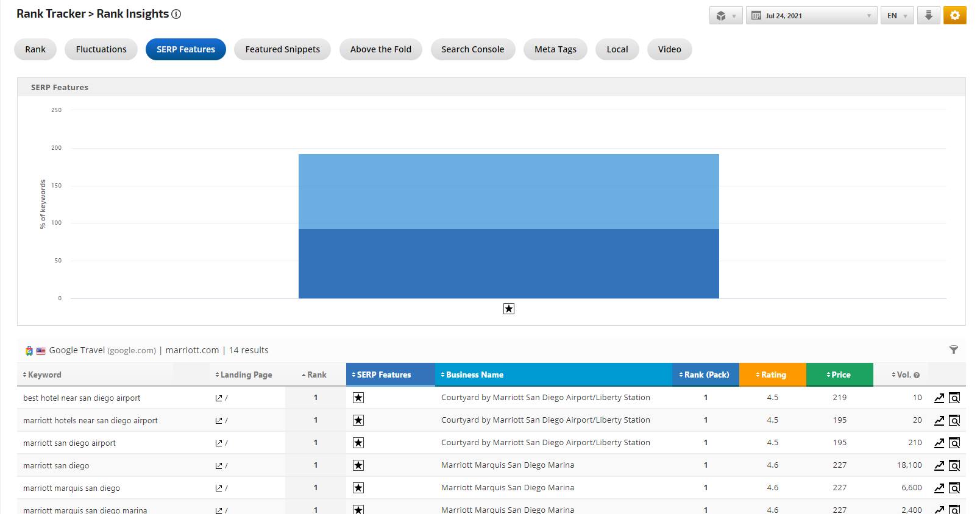The width and height of the screenshot is (980, 514).
Task: Sort table by Business Name column
Action: 474,375
